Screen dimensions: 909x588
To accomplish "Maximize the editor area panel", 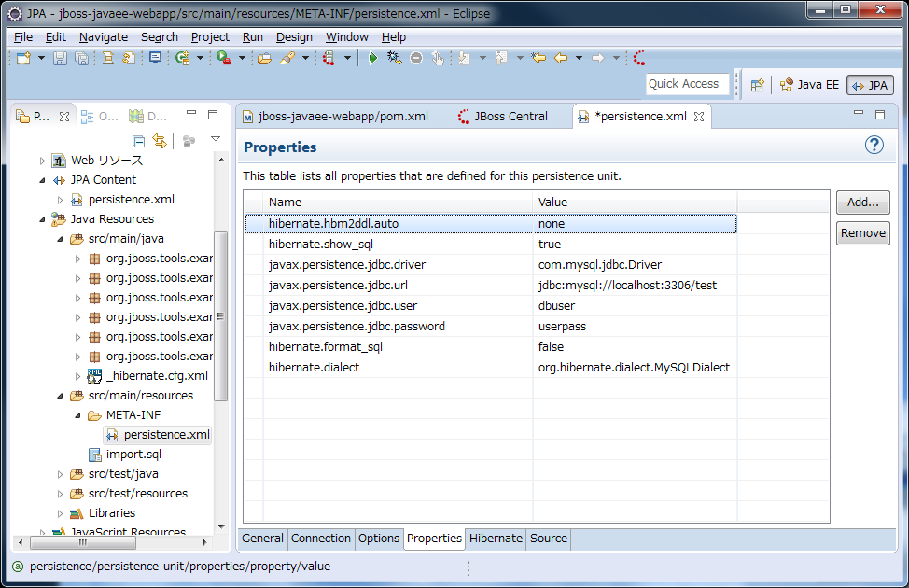I will (880, 115).
